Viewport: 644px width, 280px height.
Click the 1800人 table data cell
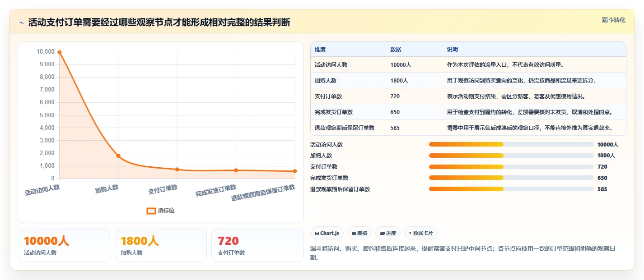click(x=399, y=81)
